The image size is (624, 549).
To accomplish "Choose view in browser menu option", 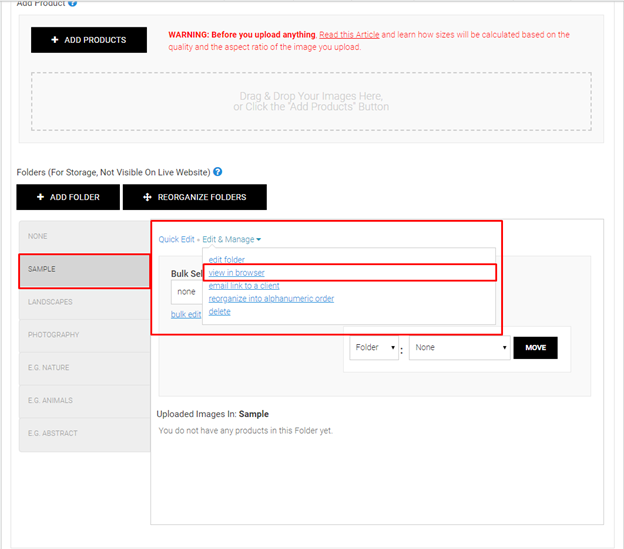I will pos(236,273).
